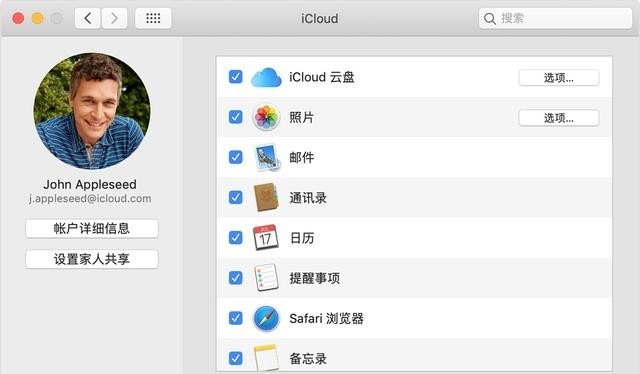
Task: Click the j.appleseed@icloud.com email text
Action: tap(90, 199)
